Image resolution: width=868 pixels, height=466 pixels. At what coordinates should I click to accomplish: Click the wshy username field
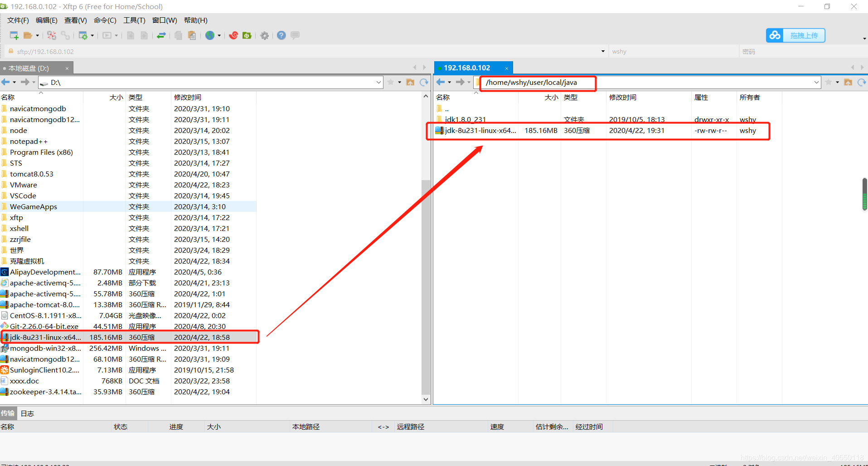click(674, 52)
